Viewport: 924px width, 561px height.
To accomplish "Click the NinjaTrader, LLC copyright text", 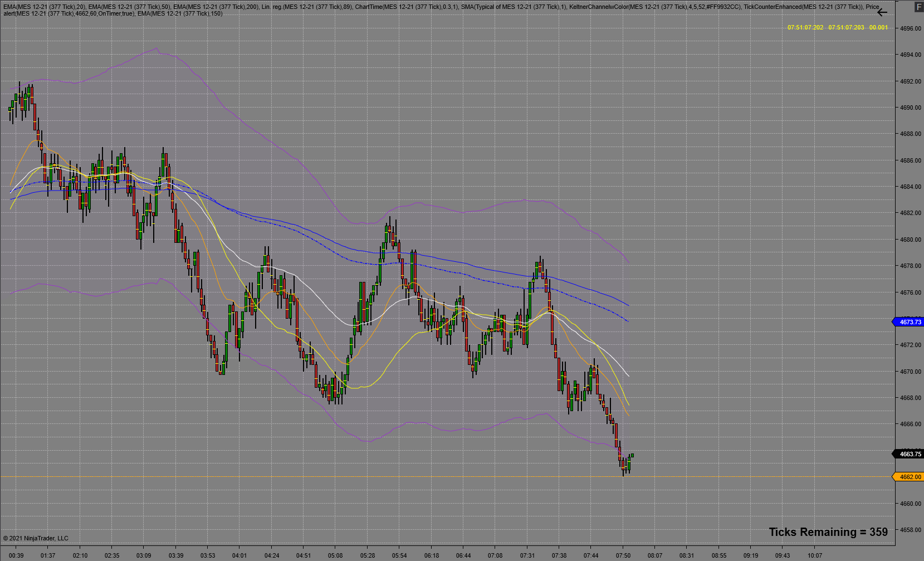I will [36, 538].
